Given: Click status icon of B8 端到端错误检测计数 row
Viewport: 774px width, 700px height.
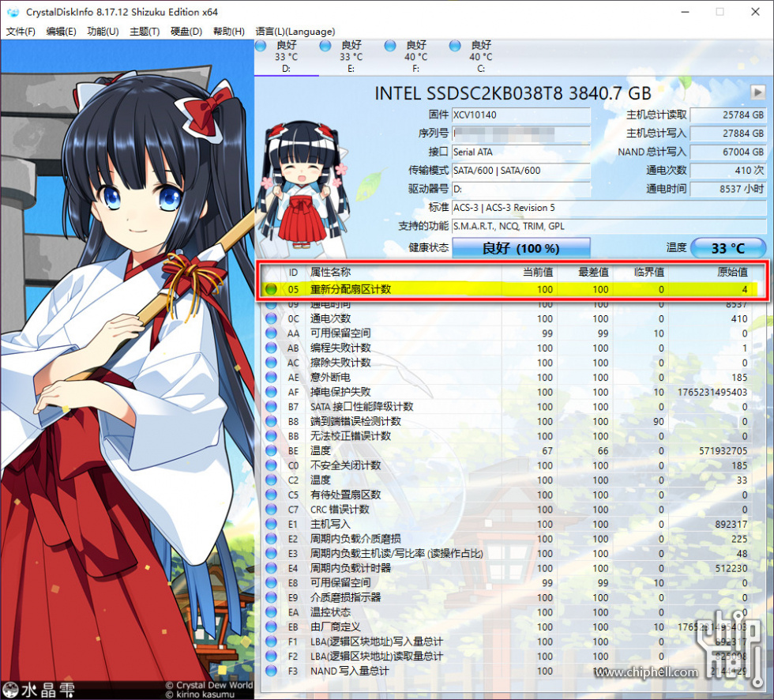Looking at the screenshot, I should click(x=271, y=422).
